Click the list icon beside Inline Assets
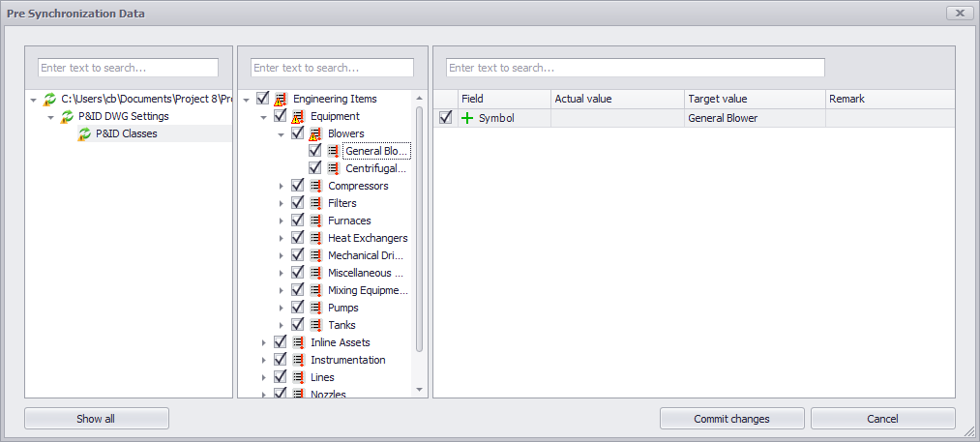980x442 pixels. click(298, 342)
